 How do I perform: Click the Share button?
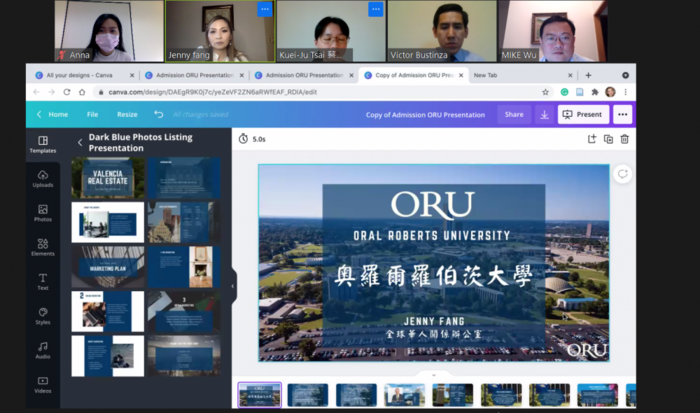click(514, 115)
